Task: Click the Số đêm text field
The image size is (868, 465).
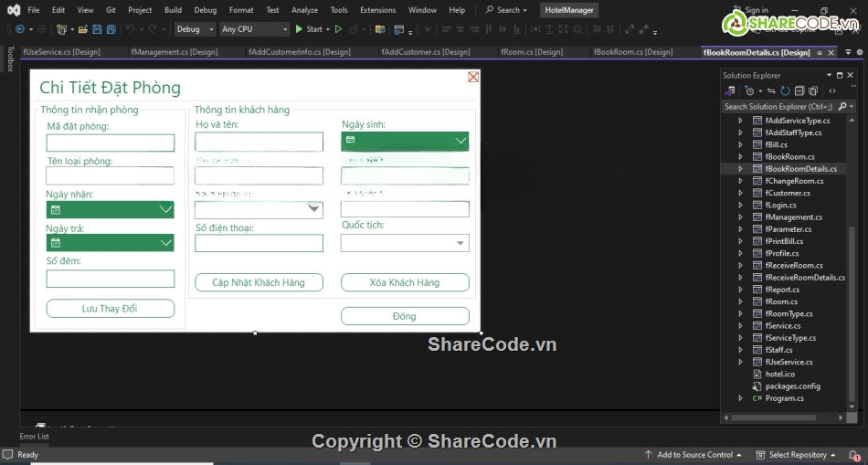Action: 111,279
